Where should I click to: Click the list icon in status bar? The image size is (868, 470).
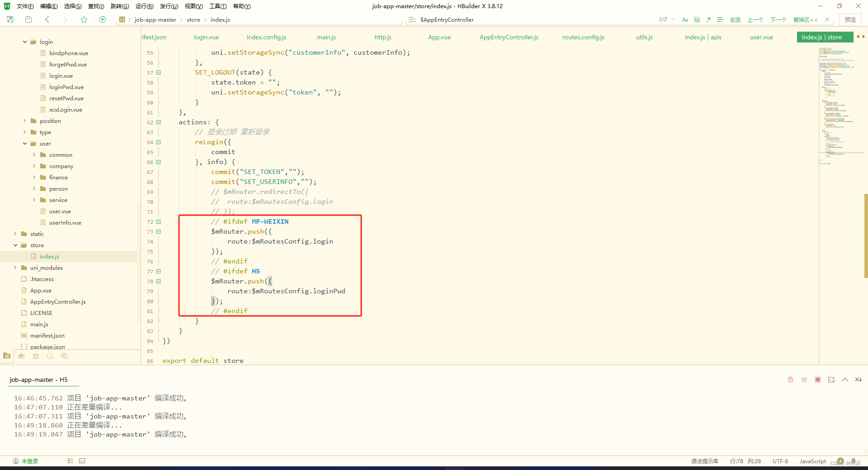(70, 461)
